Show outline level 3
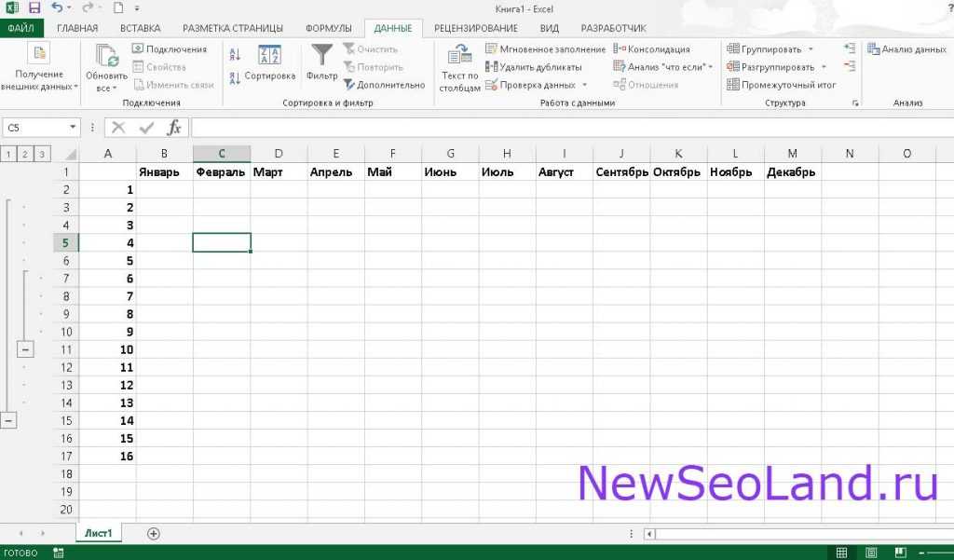Image resolution: width=954 pixels, height=560 pixels. (x=42, y=154)
